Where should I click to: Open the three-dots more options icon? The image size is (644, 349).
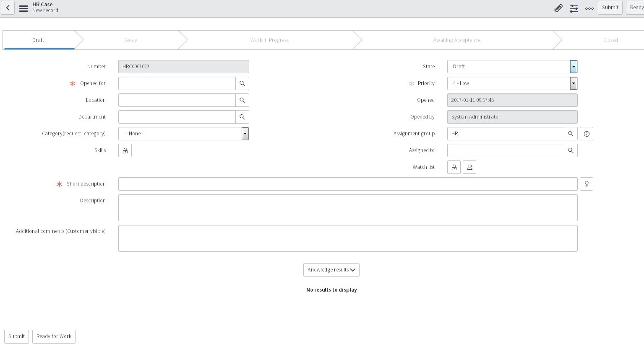point(589,8)
